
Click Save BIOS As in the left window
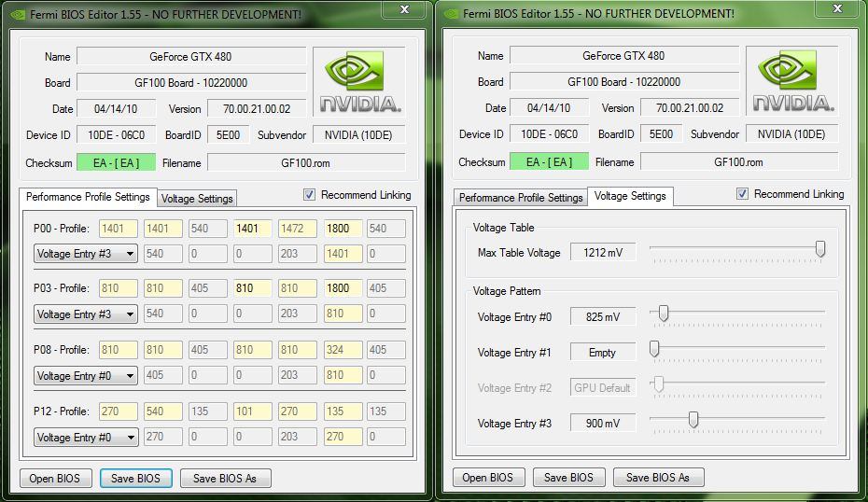coord(225,478)
